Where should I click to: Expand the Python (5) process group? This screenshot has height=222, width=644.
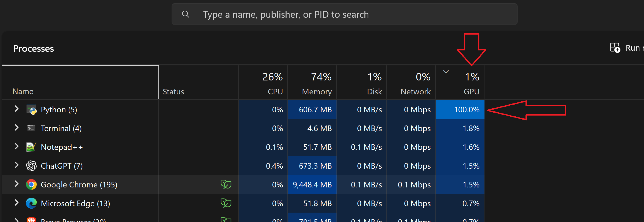(x=17, y=109)
